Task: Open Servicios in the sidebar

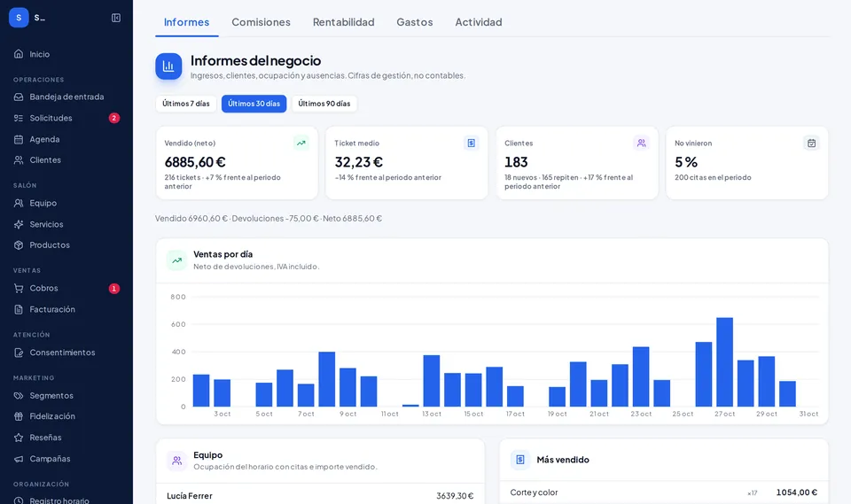Action: [x=66, y=224]
